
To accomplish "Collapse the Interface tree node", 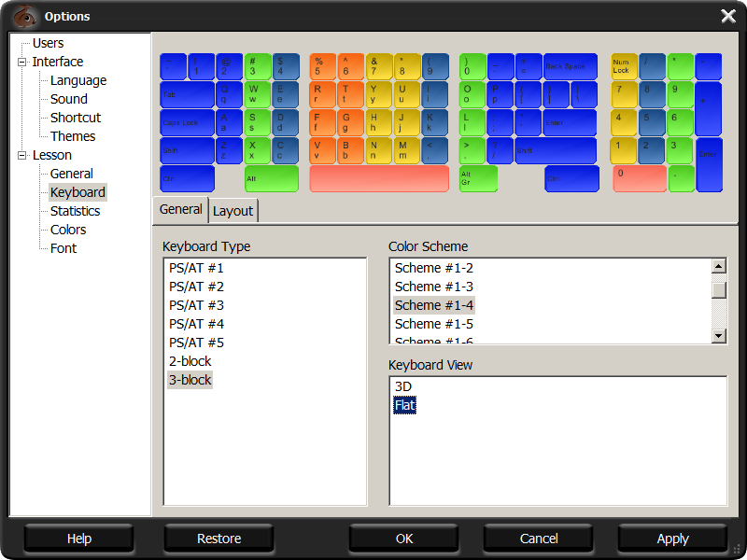I will point(22,63).
